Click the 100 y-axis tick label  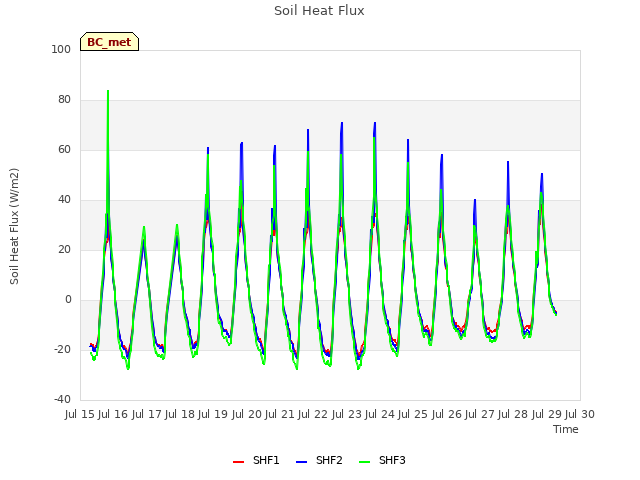(x=61, y=49)
